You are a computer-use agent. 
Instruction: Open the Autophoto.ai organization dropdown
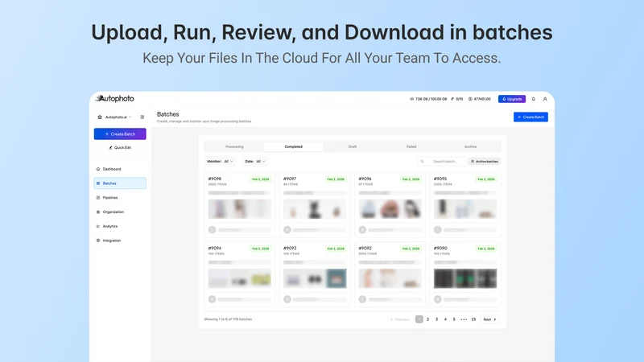click(114, 117)
